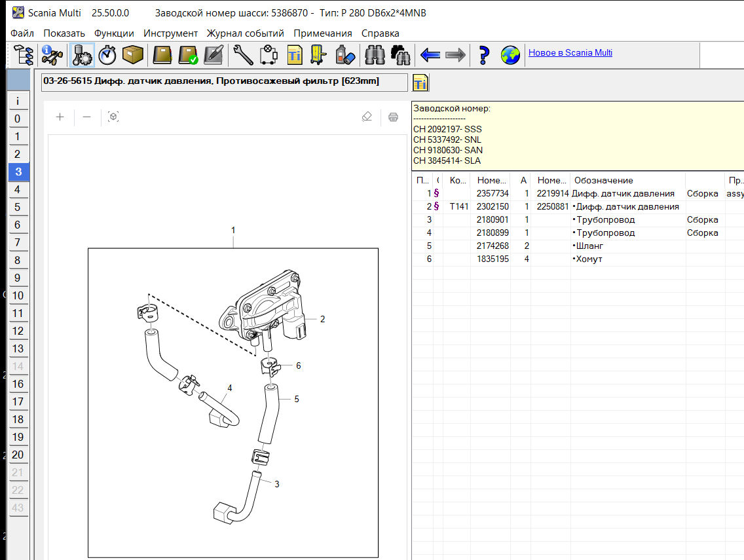Select main group 5 in the sidebar
The height and width of the screenshot is (560, 744).
click(x=18, y=207)
